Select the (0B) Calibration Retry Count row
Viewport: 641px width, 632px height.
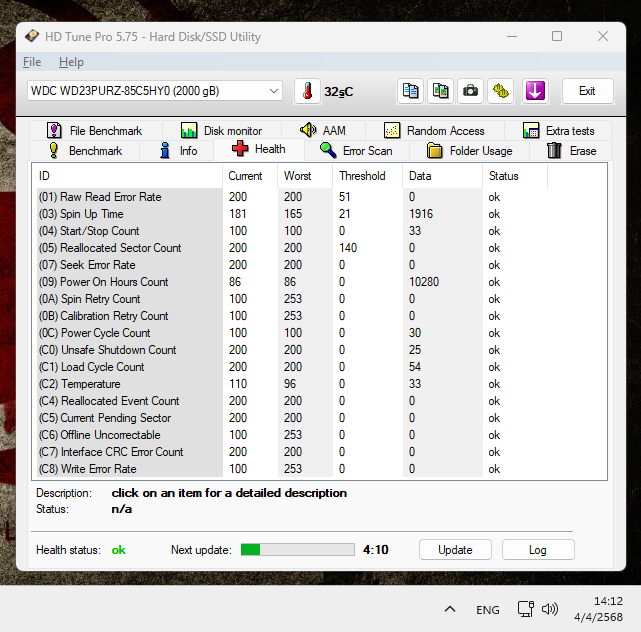(292, 316)
